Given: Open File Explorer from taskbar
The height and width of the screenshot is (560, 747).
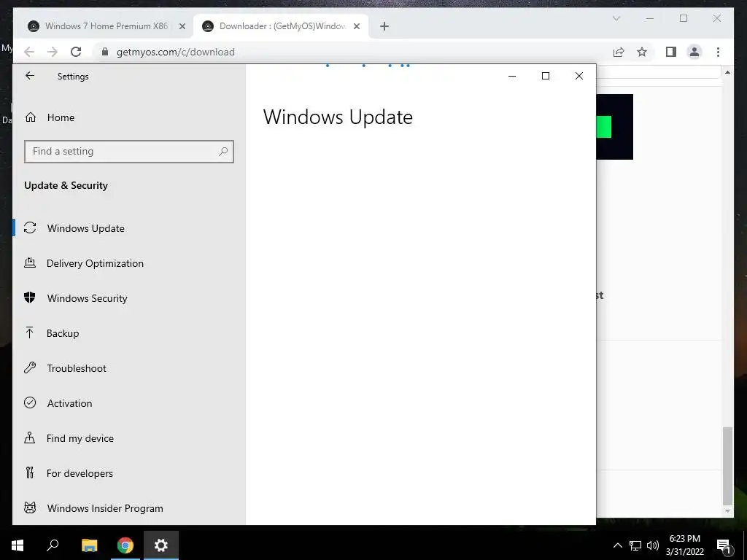Looking at the screenshot, I should coord(89,545).
